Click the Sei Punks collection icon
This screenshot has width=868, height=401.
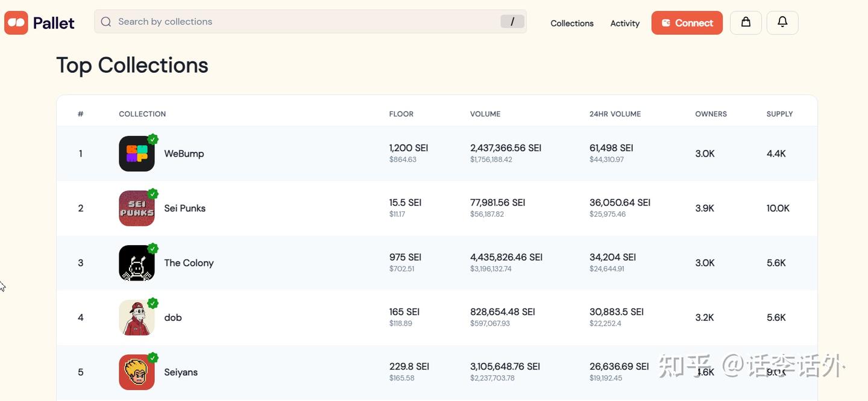coord(136,208)
